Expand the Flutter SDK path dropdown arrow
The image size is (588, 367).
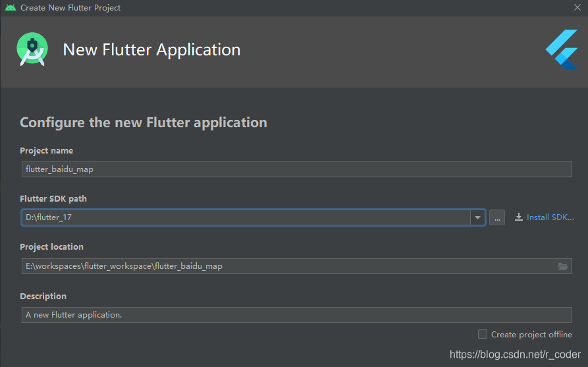478,217
